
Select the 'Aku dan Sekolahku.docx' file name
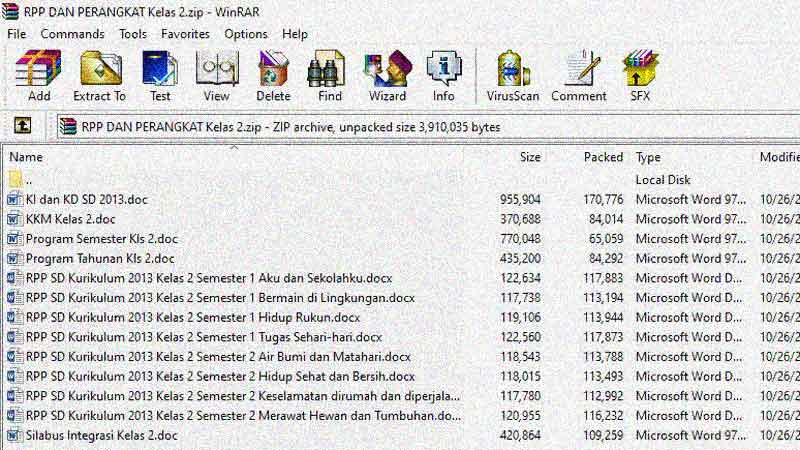(209, 278)
